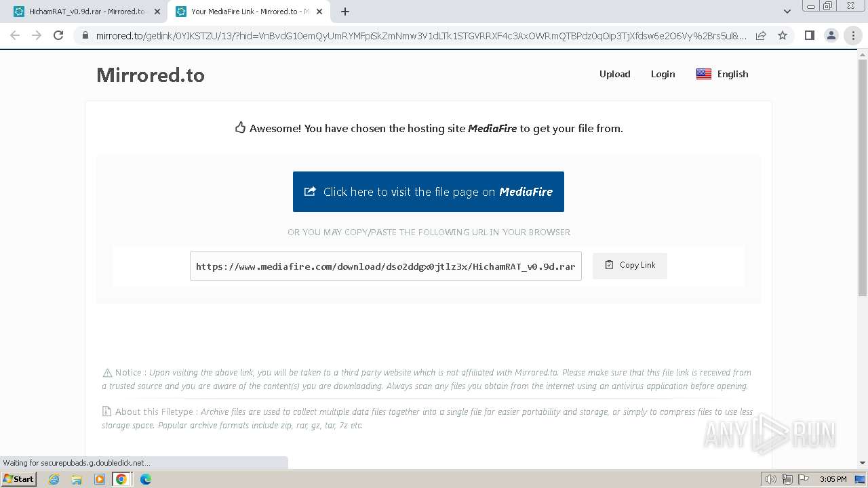
Task: Launch Internet Explorer from taskbar
Action: click(54, 479)
